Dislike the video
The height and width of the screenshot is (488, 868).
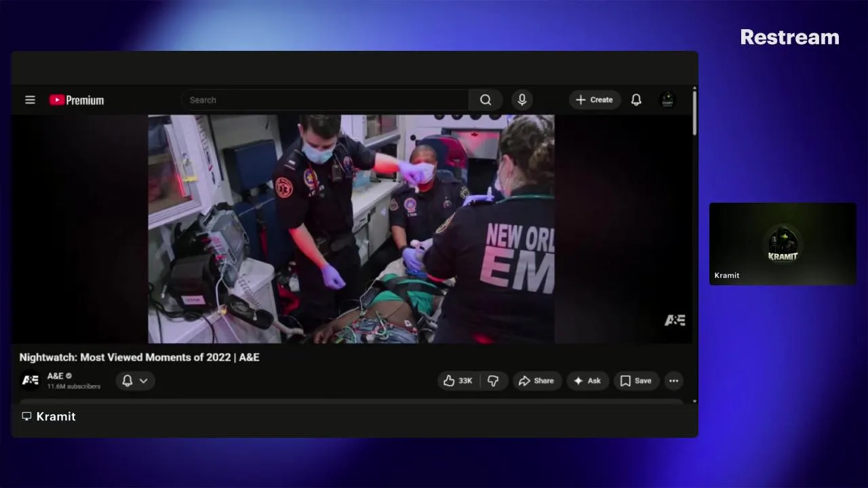[x=494, y=381]
